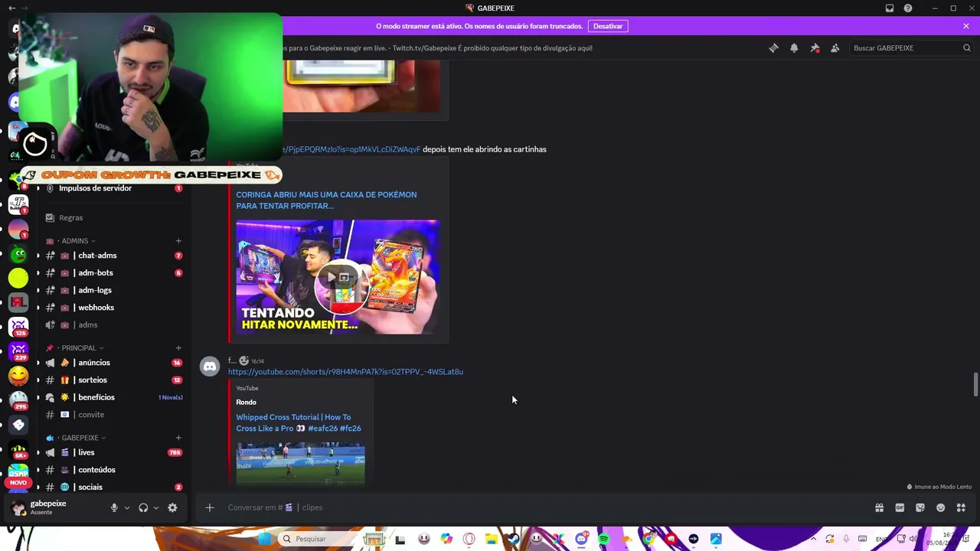Open Spotify from the taskbar

[x=603, y=539]
